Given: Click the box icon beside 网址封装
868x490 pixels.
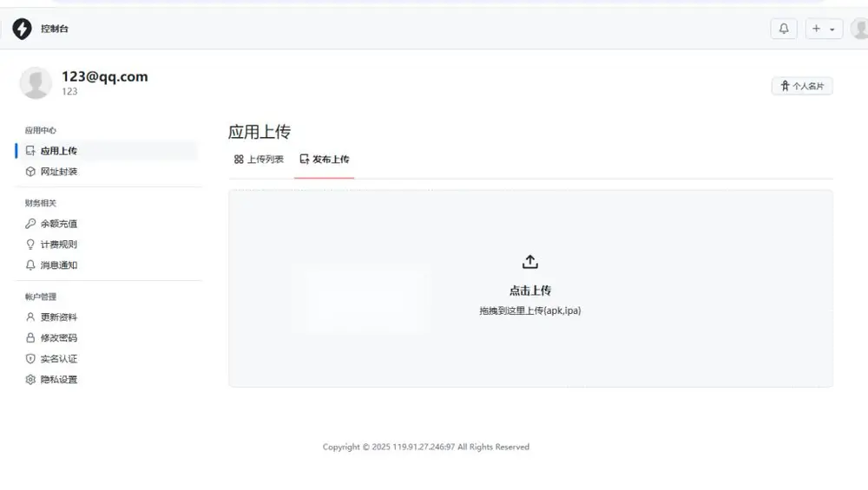Looking at the screenshot, I should 30,172.
